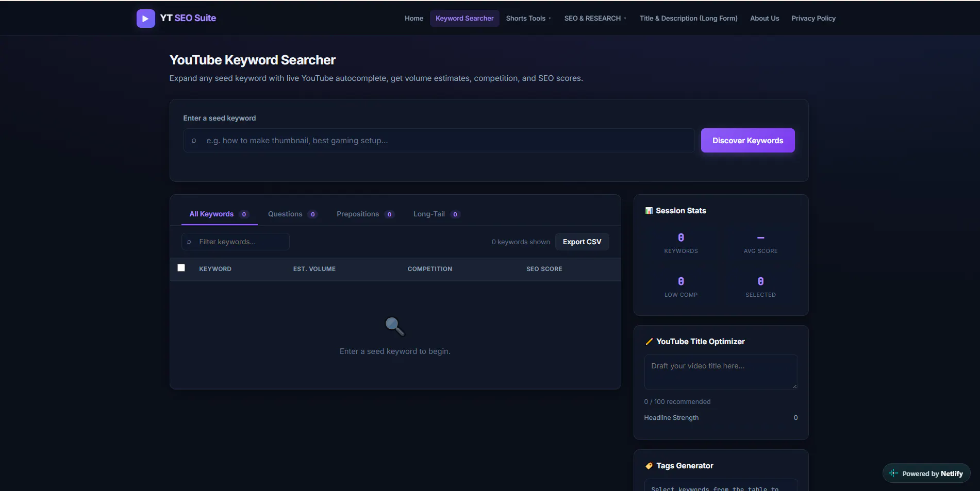The height and width of the screenshot is (491, 980).
Task: Switch to the Questions tab
Action: point(292,214)
